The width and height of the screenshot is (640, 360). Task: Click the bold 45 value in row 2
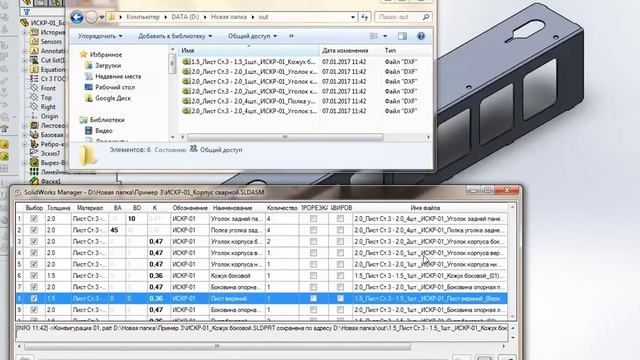click(x=114, y=230)
